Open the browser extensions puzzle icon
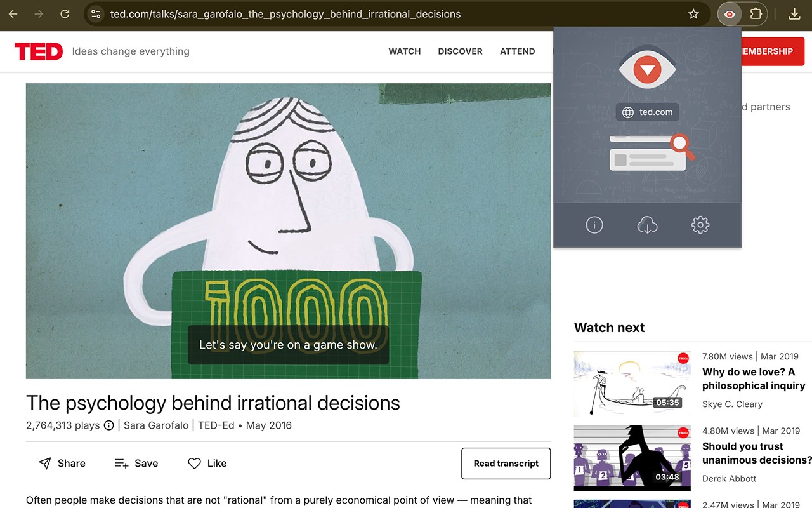Screen dimensions: 812x508 (x=756, y=14)
